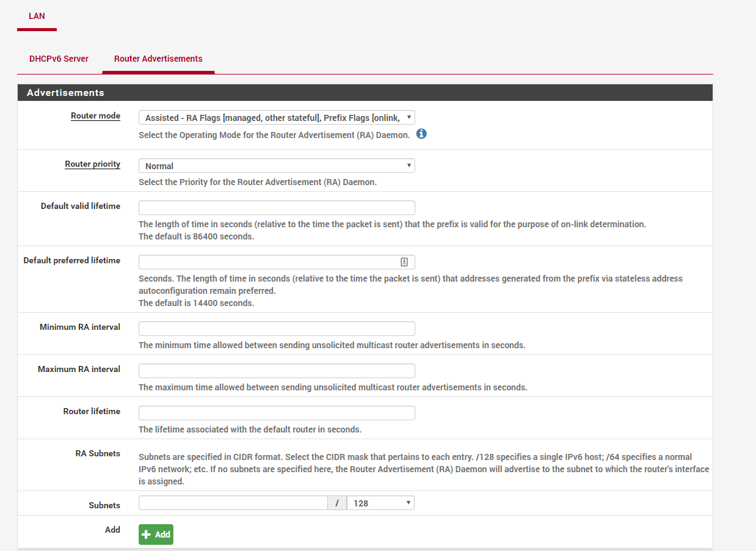Click 'The lifetime associated with the default router' text
This screenshot has width=756, height=551.
point(250,429)
